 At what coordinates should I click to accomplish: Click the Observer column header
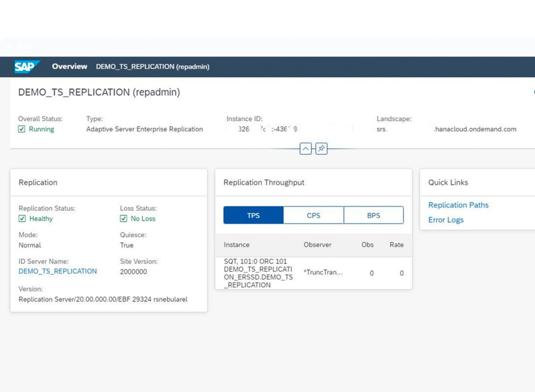point(317,245)
